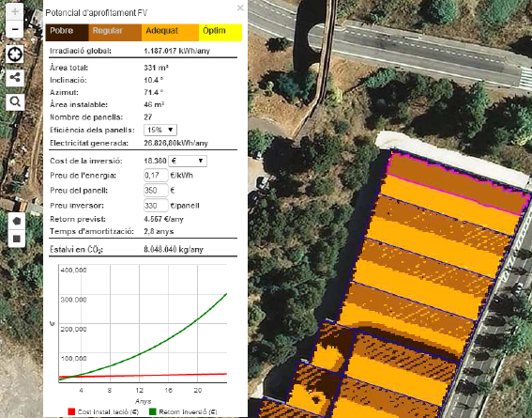Select the Regular legend color swatch

(x=115, y=33)
